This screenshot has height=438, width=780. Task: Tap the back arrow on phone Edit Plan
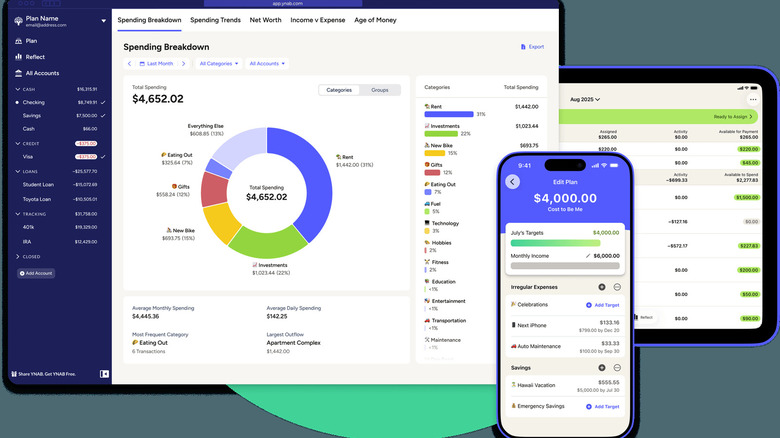(512, 182)
